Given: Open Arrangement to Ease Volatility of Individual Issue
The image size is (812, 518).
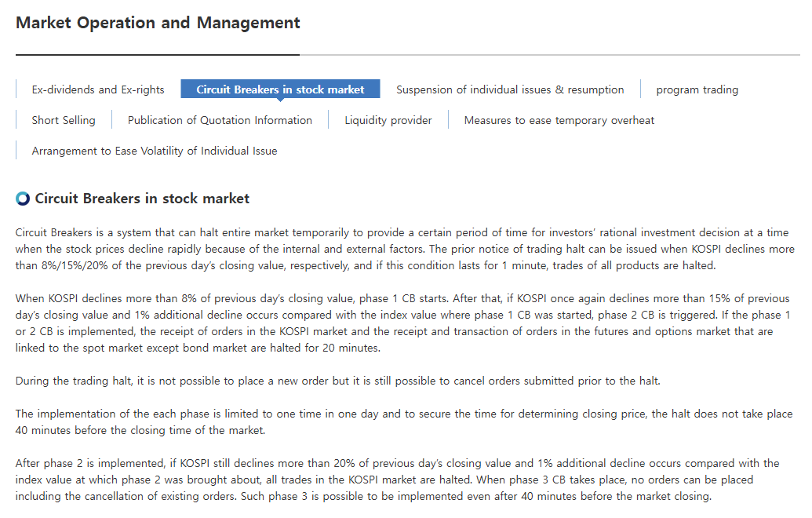Looking at the screenshot, I should [155, 151].
